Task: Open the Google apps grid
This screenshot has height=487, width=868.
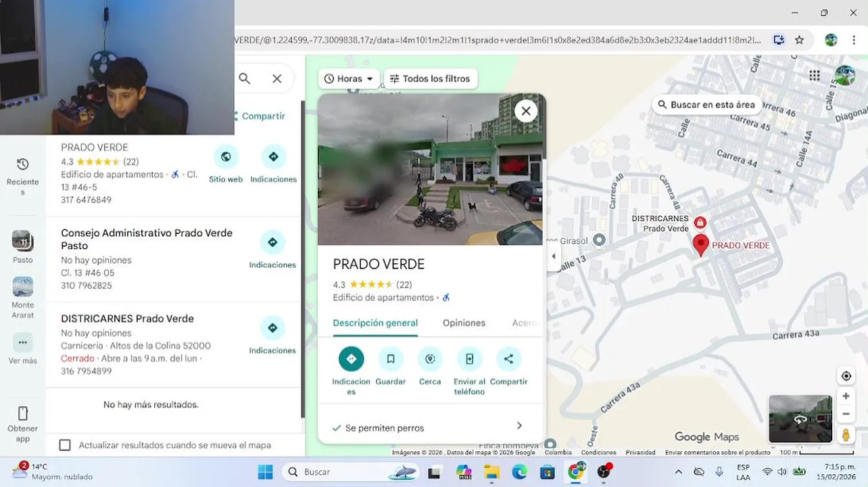Action: click(x=815, y=76)
